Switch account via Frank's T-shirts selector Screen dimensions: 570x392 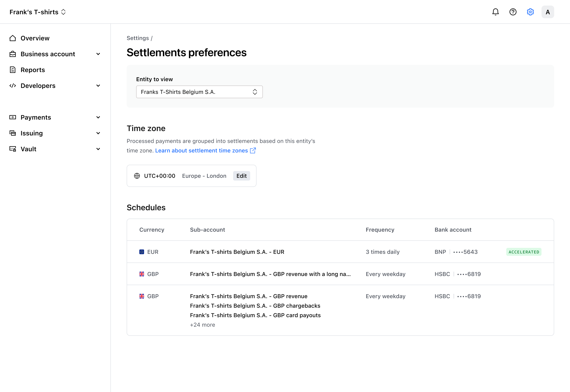pos(38,12)
